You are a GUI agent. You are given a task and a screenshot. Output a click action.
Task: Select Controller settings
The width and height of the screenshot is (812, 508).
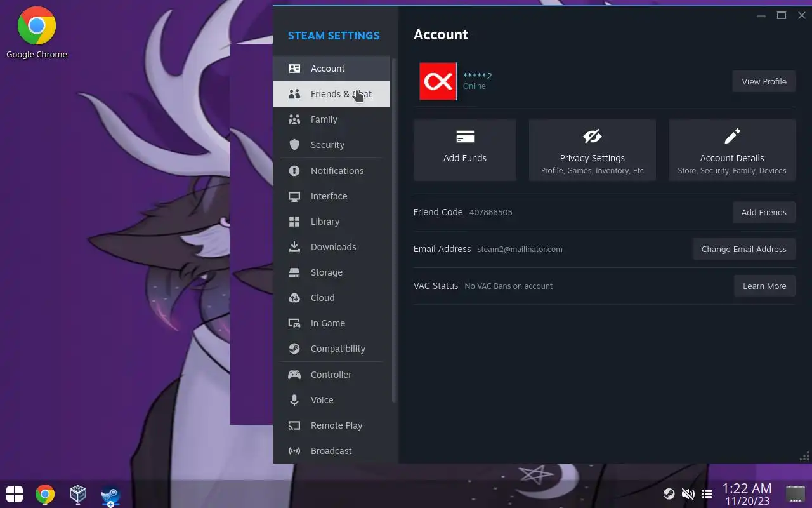pos(331,375)
